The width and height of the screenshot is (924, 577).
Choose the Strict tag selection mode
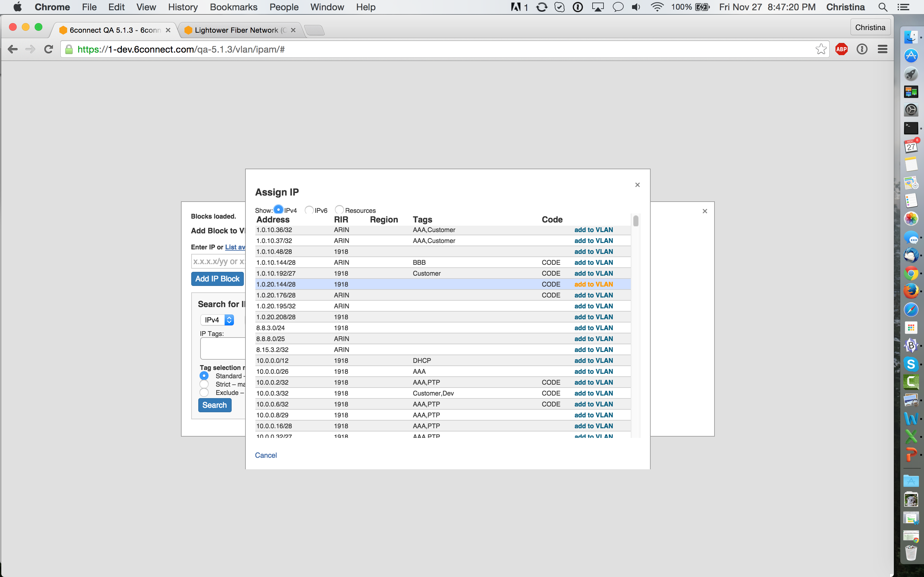(x=204, y=384)
